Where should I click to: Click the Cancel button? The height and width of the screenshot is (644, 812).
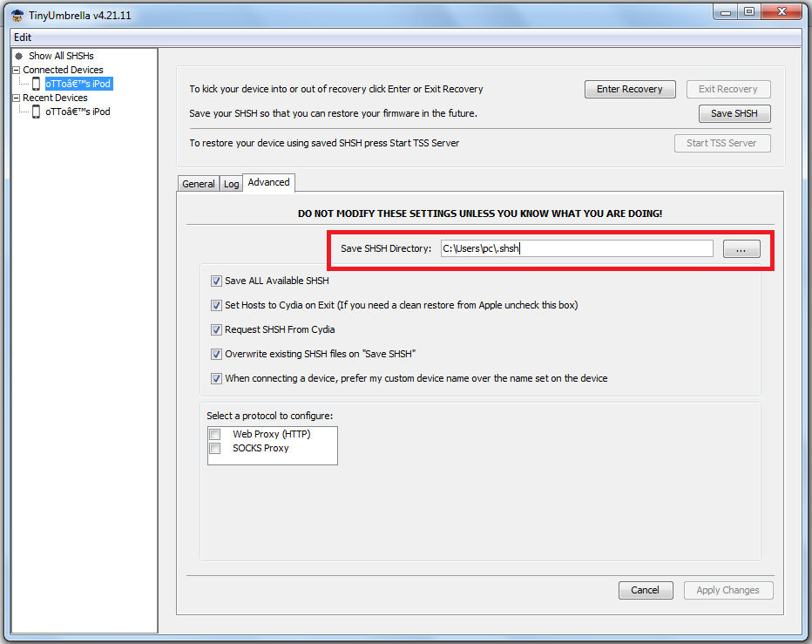(646, 590)
